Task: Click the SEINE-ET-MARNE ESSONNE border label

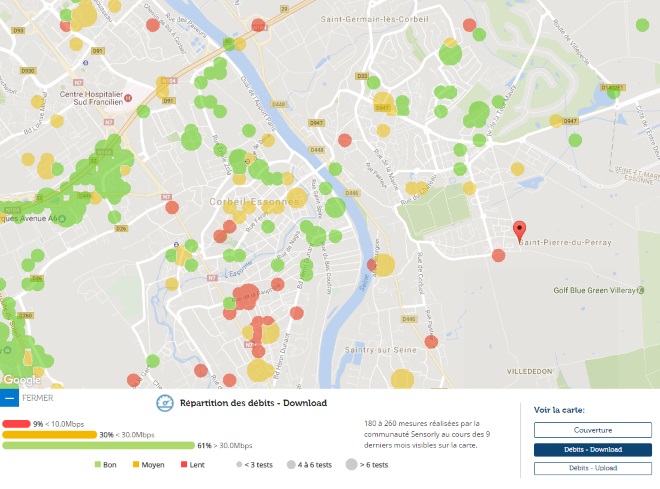Action: tap(637, 175)
